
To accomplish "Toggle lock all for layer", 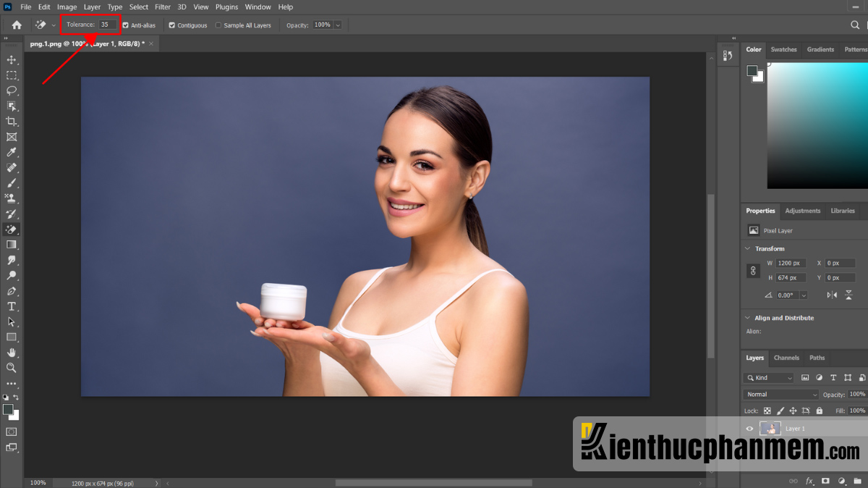I will pyautogui.click(x=819, y=411).
